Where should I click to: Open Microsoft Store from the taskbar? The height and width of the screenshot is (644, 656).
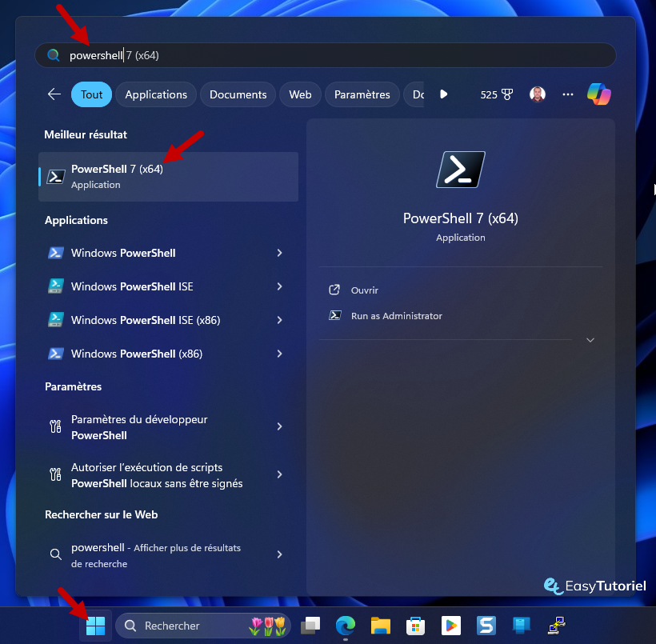click(x=415, y=626)
